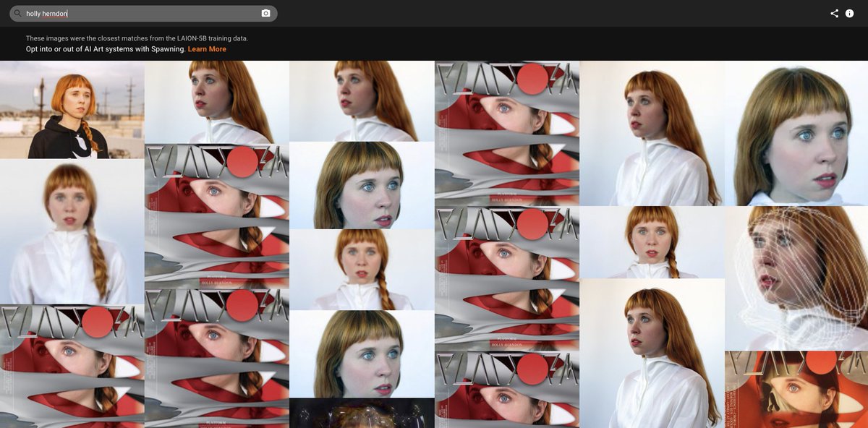The image size is (868, 428).
Task: Select the dark red album artwork at bottom right
Action: (x=796, y=390)
